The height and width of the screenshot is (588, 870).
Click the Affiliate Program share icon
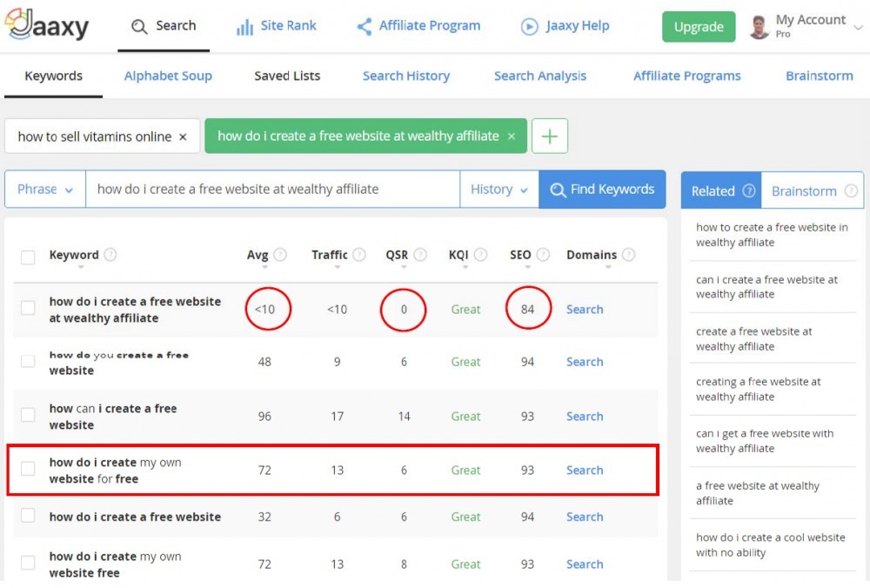[x=365, y=27]
